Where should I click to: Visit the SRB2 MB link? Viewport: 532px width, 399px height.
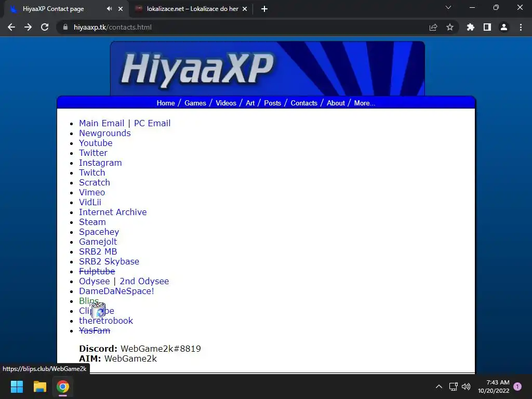(98, 251)
